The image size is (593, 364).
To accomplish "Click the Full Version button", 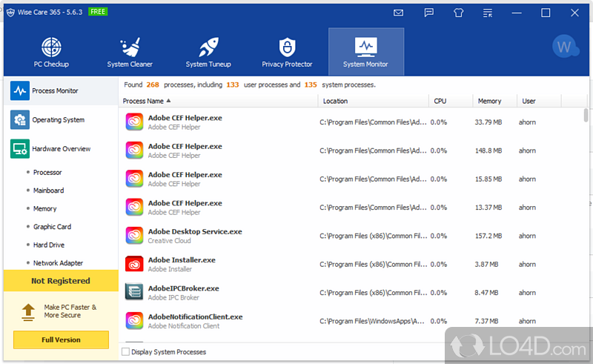I will [x=61, y=340].
